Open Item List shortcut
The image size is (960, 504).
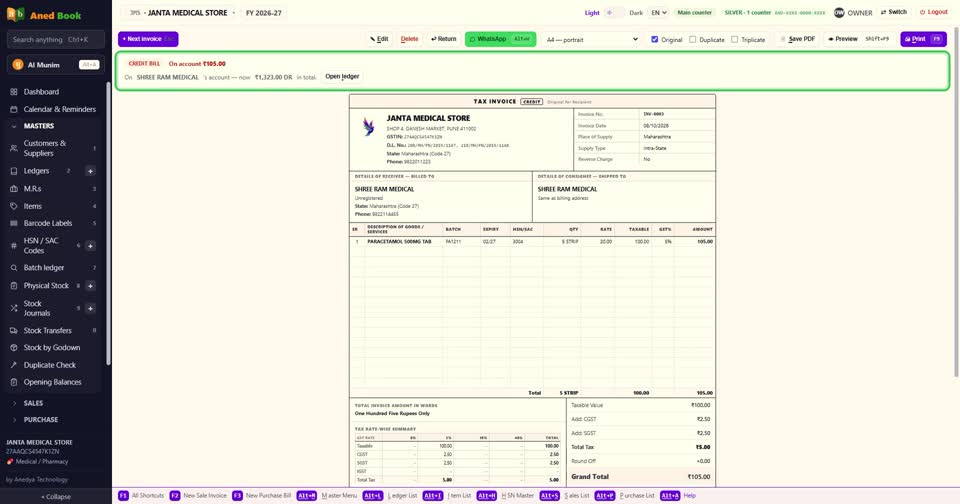click(447, 495)
